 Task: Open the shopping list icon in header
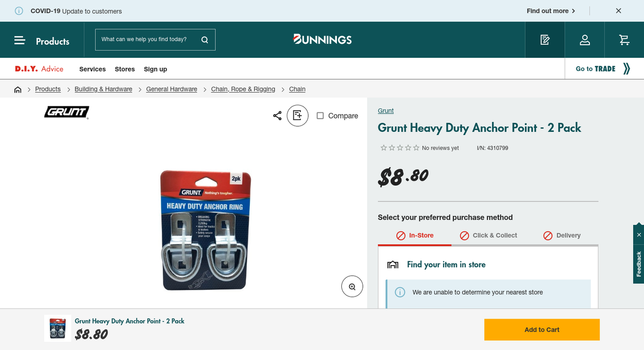tap(545, 39)
